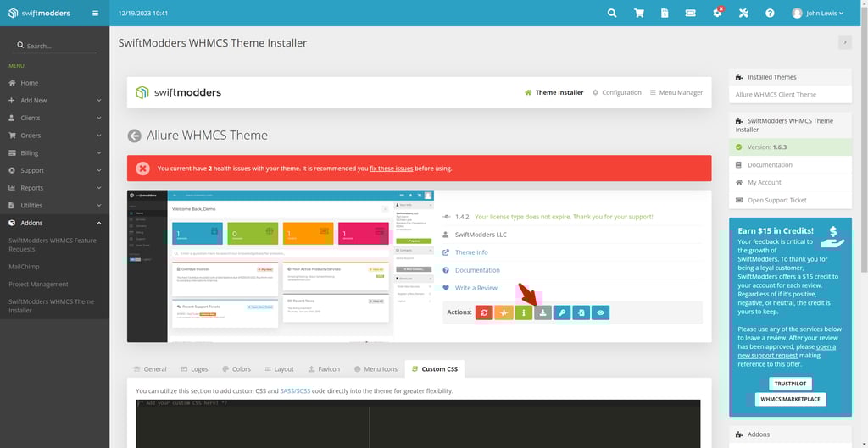The width and height of the screenshot is (868, 448).
Task: Click the wrench tools icon in header
Action: 743,14
